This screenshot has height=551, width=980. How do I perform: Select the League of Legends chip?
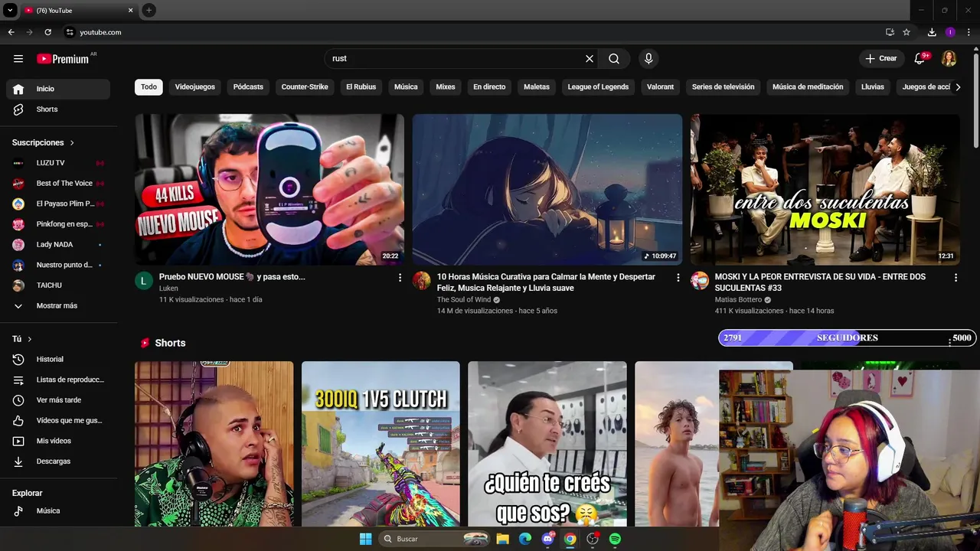pos(598,87)
